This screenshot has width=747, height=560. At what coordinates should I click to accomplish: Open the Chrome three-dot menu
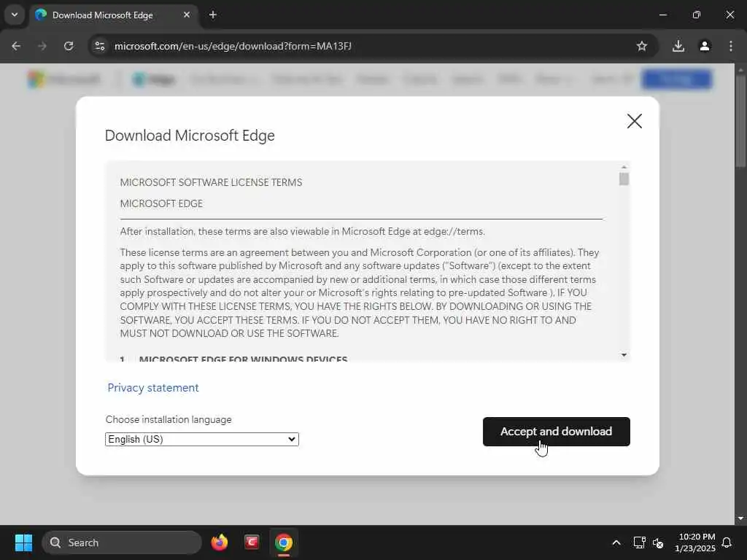pos(731,46)
